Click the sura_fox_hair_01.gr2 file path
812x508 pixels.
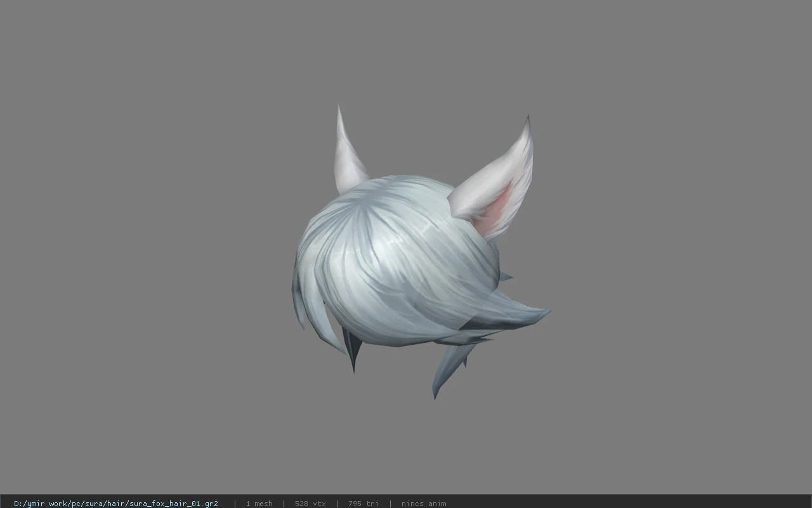pyautogui.click(x=116, y=504)
